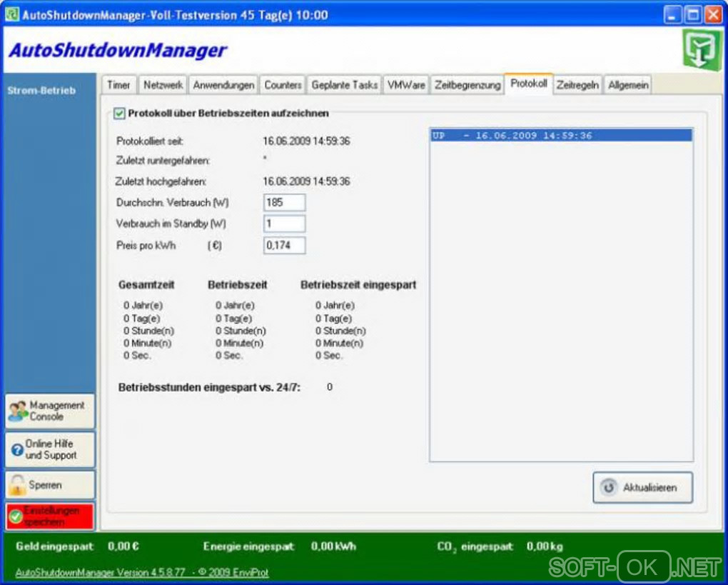Switch to the VMWare tab
Screen dimensions: 728x585
pyautogui.click(x=406, y=85)
